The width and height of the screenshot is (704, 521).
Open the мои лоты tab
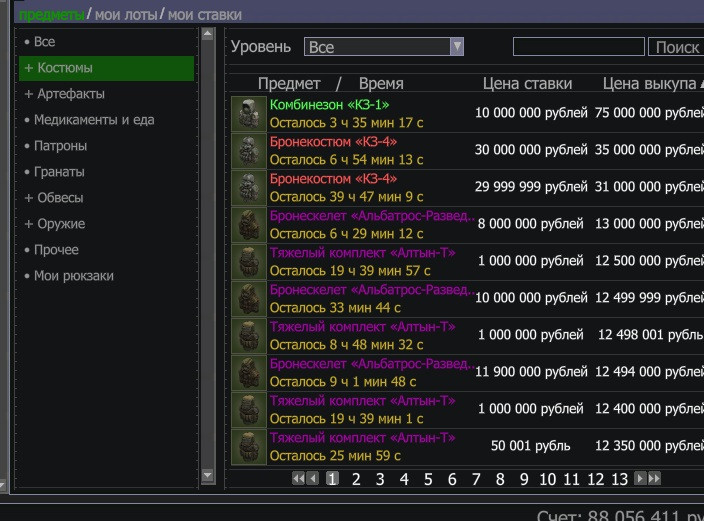[126, 15]
